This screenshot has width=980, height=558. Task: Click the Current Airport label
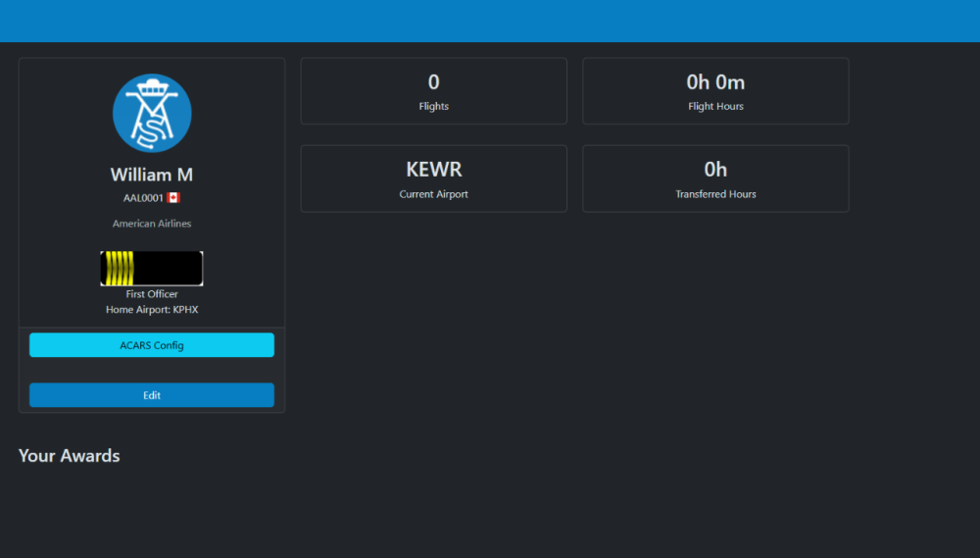coord(433,194)
